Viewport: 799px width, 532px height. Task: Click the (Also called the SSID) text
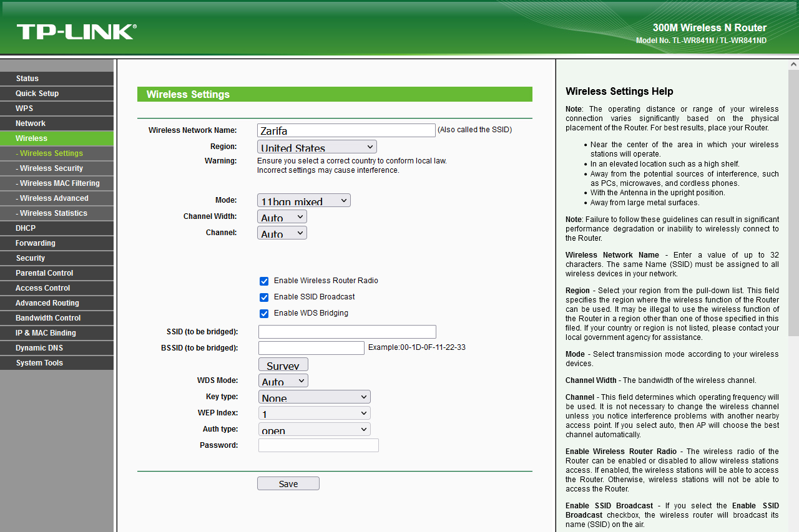474,130
